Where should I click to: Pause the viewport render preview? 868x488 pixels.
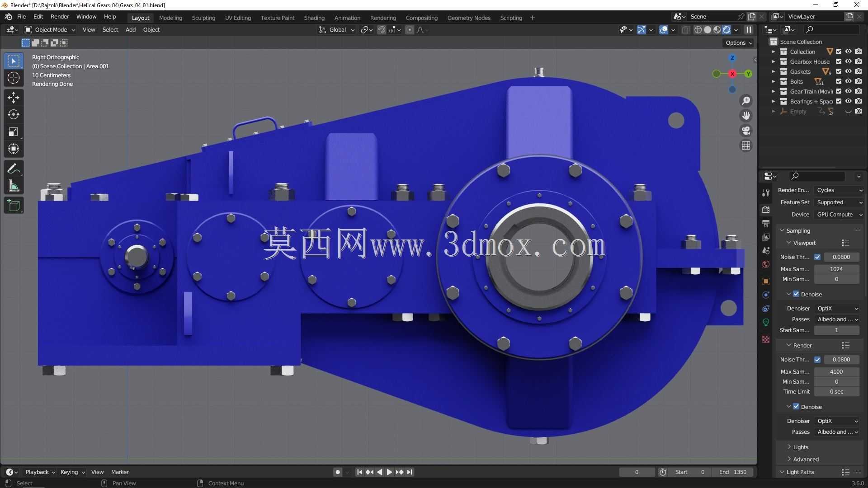tap(749, 30)
